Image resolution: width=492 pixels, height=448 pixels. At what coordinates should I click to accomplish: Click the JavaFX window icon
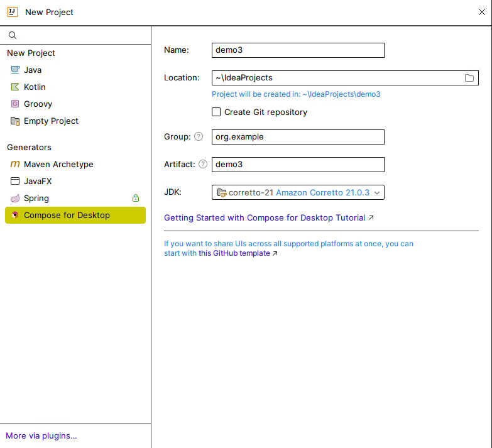(15, 181)
